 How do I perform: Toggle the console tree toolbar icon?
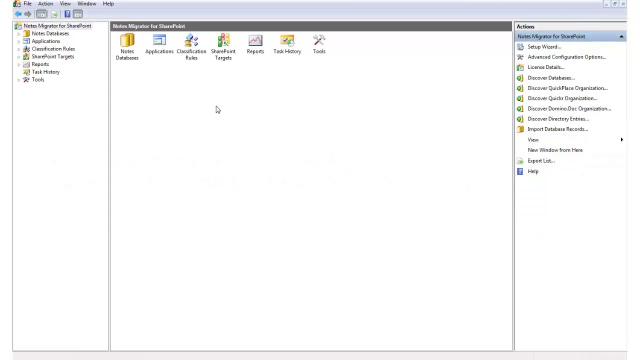[x=42, y=14]
